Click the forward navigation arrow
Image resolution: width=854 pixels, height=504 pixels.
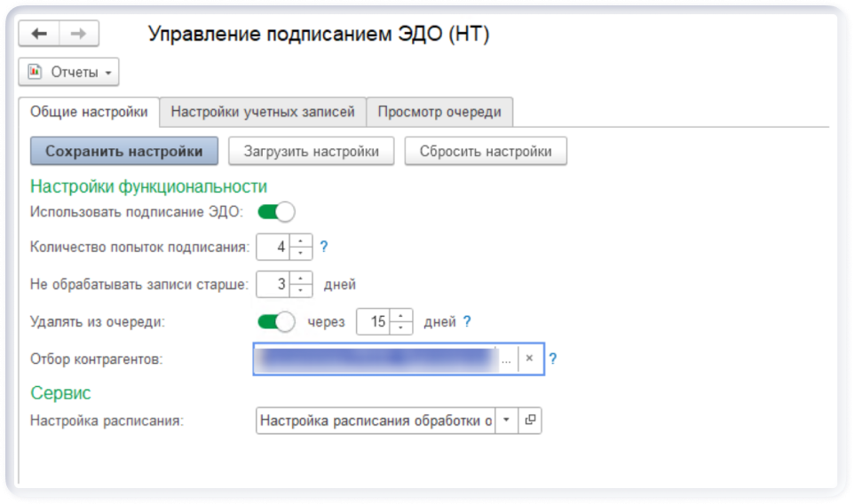(x=78, y=34)
